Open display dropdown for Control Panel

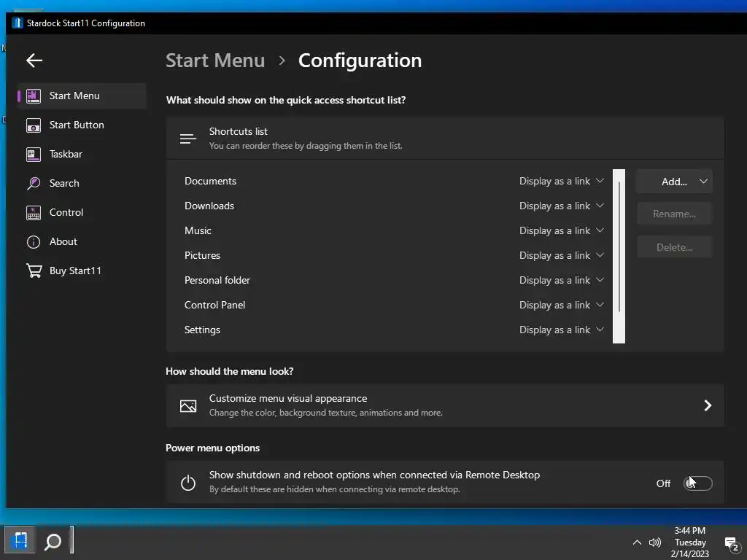tap(561, 305)
